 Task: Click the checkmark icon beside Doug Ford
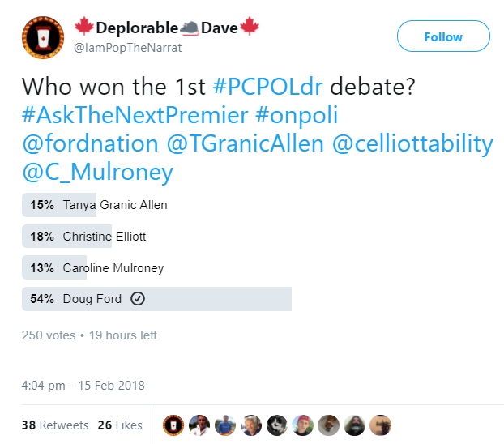click(x=138, y=299)
